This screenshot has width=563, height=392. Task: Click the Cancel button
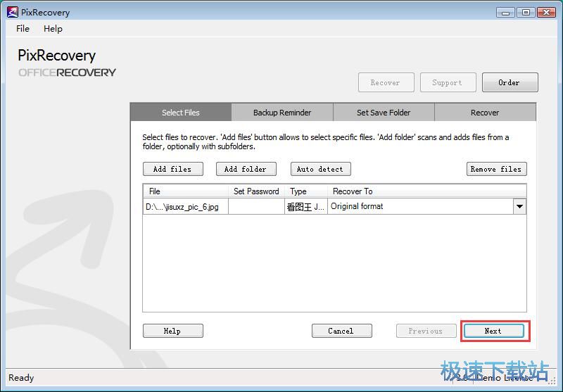342,331
